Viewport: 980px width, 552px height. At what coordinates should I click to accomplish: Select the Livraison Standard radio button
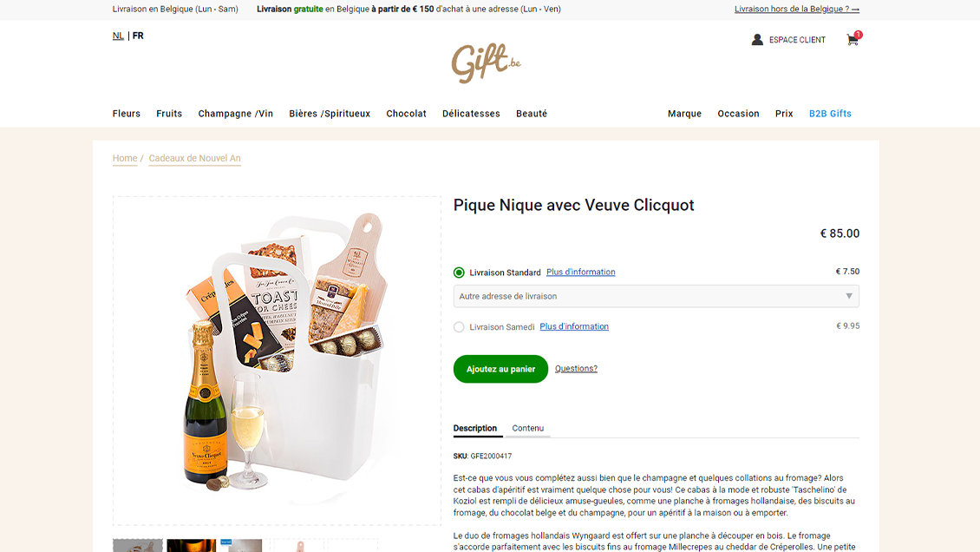click(459, 273)
